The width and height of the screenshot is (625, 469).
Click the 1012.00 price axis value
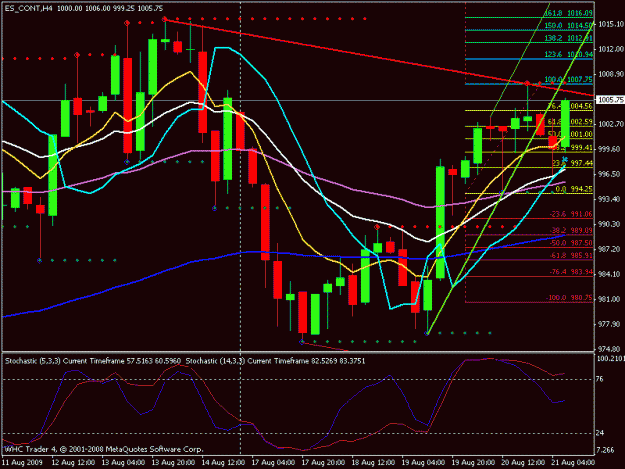[611, 49]
